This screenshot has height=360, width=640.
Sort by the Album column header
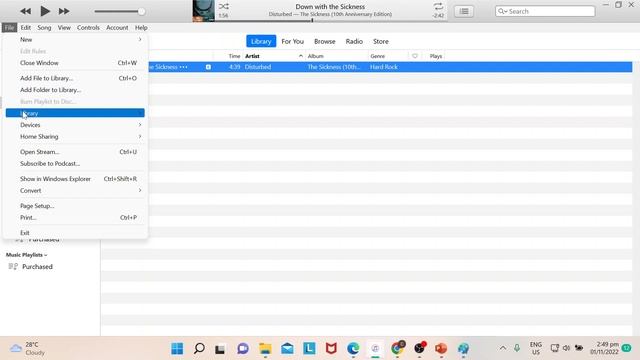tap(336, 56)
